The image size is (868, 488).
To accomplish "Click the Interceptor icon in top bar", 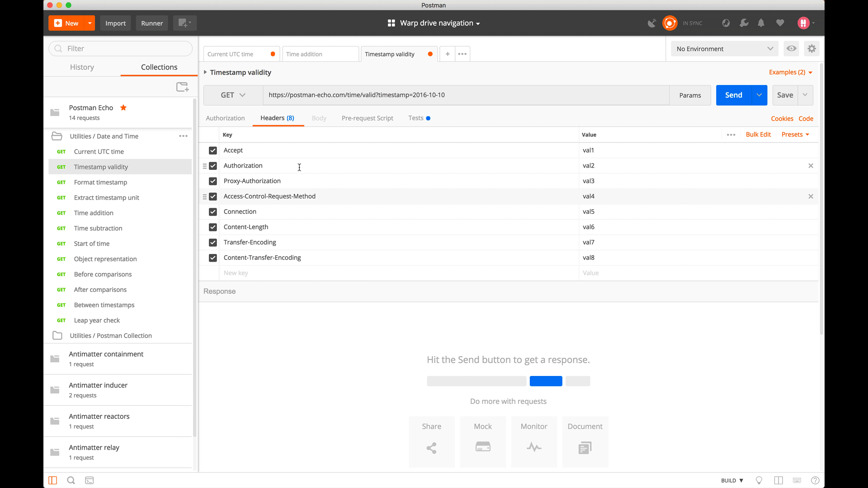I will (651, 23).
